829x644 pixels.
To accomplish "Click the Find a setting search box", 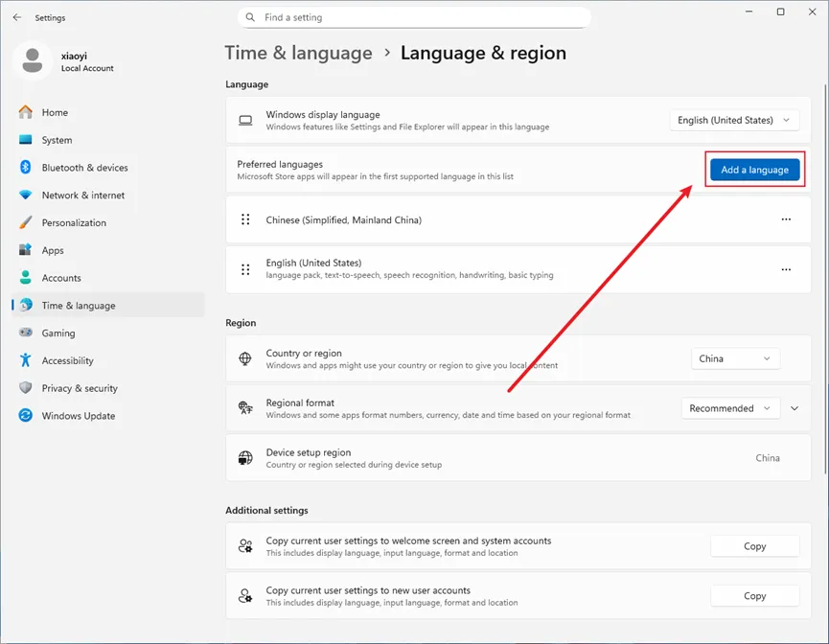I will point(414,17).
